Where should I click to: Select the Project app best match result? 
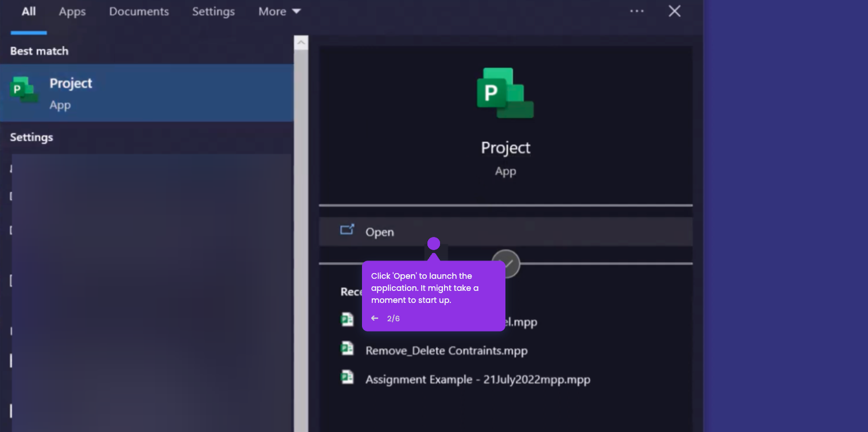(147, 92)
